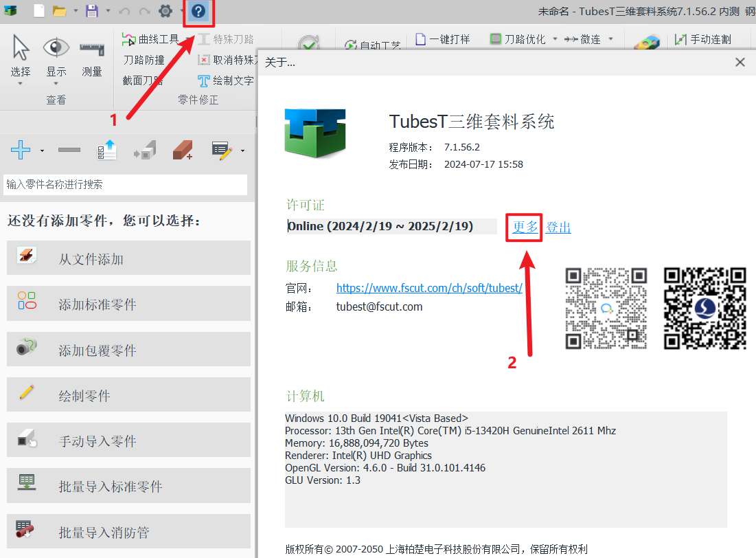
Task: Click the 登出 (Logout) link
Action: coord(558,227)
